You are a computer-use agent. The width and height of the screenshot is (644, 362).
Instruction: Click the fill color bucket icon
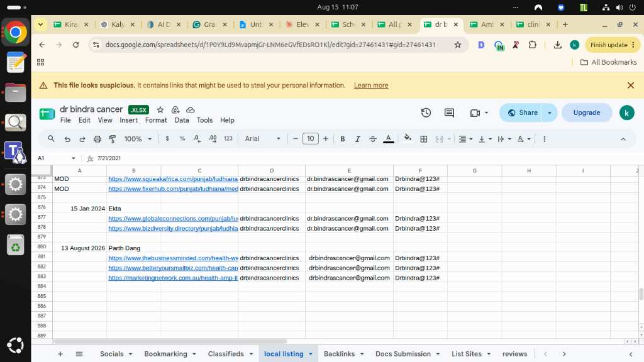408,138
